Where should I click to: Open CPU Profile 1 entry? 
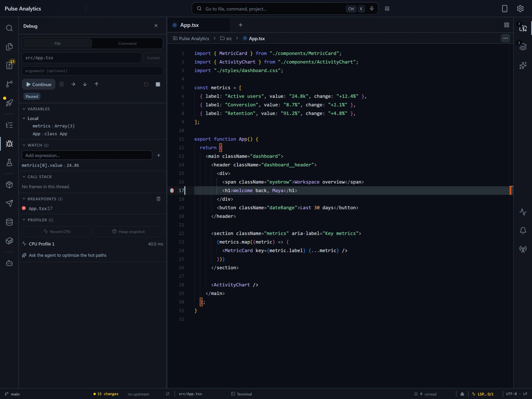coord(92,244)
